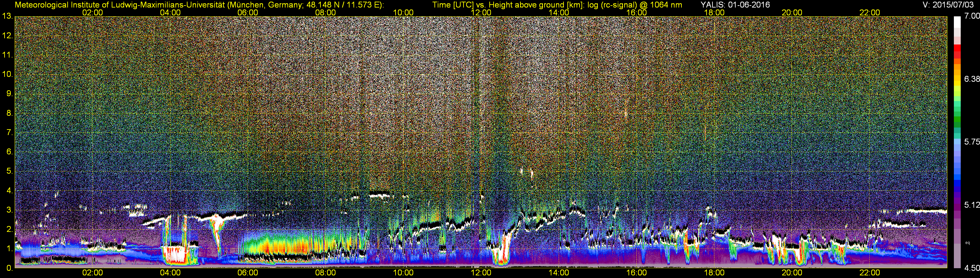980x278 pixels.
Task: Click the '04:00' label on the top time axis
Action: (x=170, y=12)
